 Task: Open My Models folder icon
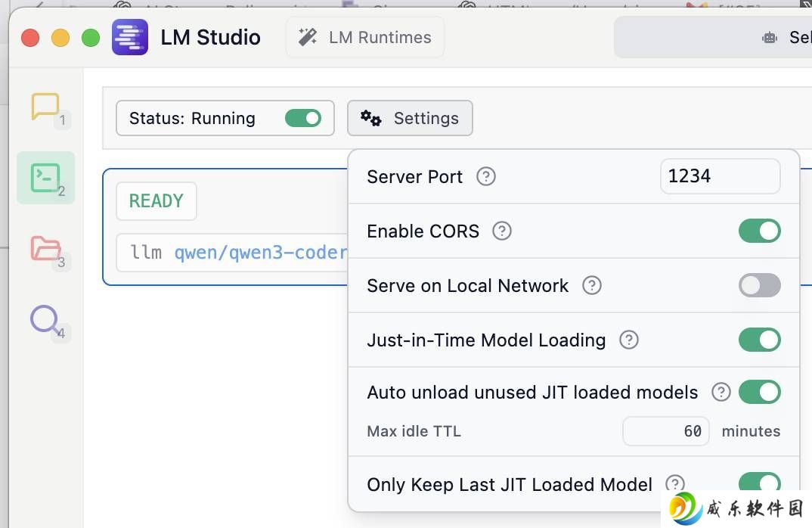click(x=45, y=248)
